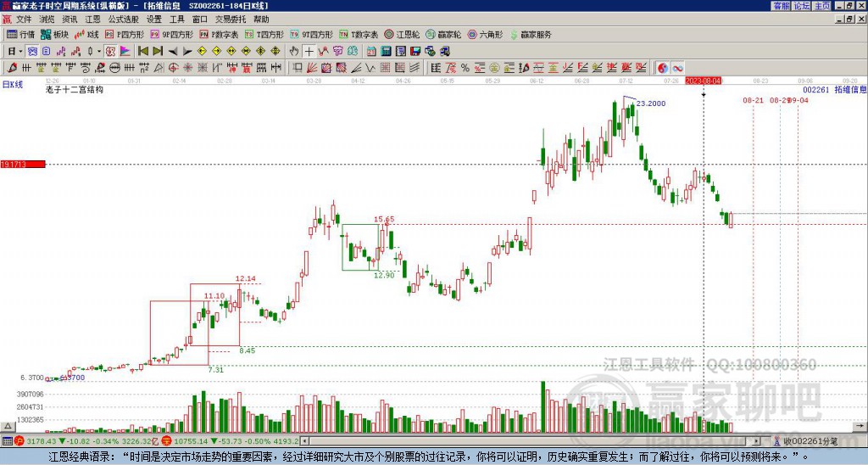Toggle the 权 adjustment icon
The image size is (868, 465).
110,52
